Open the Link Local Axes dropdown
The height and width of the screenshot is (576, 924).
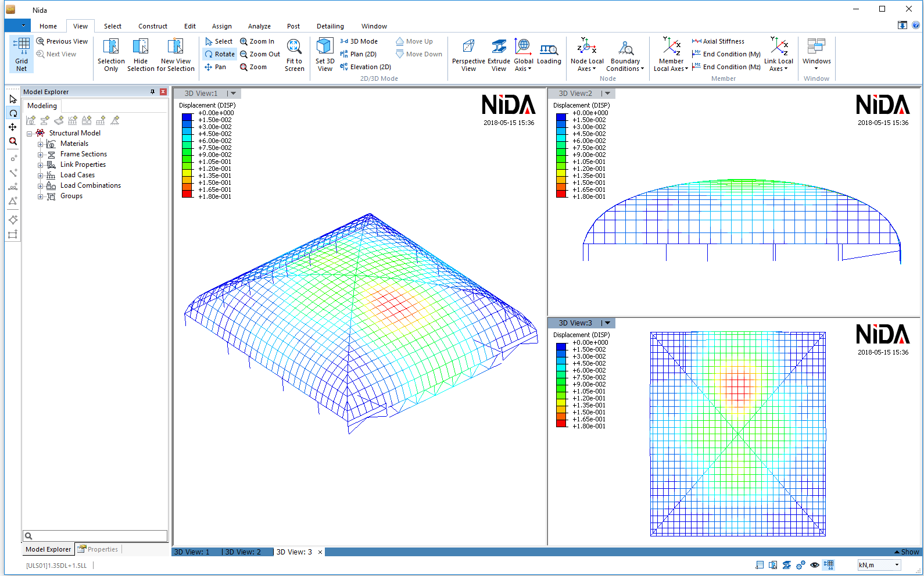[778, 55]
